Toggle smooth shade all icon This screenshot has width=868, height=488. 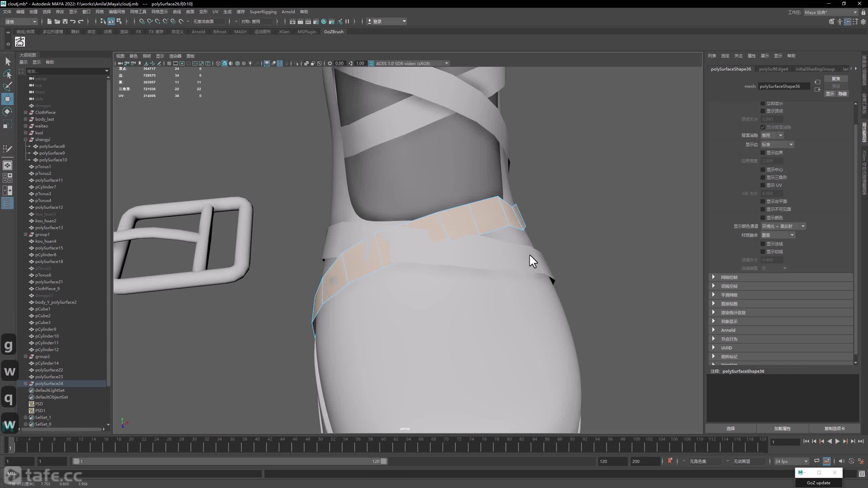224,63
